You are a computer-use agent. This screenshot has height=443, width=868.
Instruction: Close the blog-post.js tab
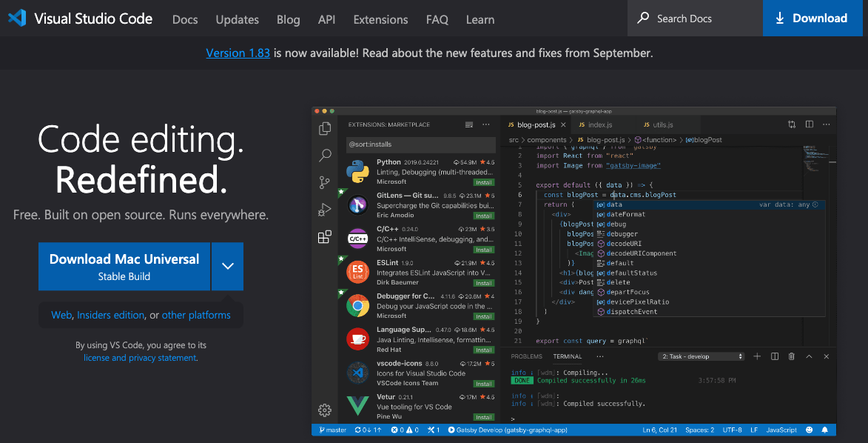(x=563, y=124)
